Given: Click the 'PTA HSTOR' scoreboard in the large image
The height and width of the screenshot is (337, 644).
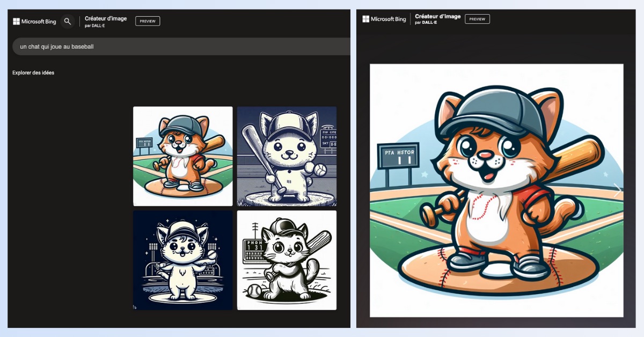Looking at the screenshot, I should pyautogui.click(x=398, y=156).
